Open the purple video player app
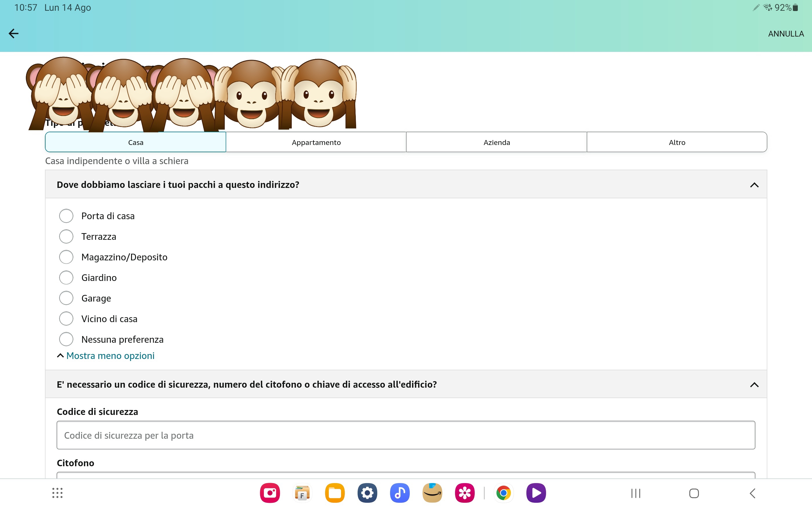 (x=536, y=493)
